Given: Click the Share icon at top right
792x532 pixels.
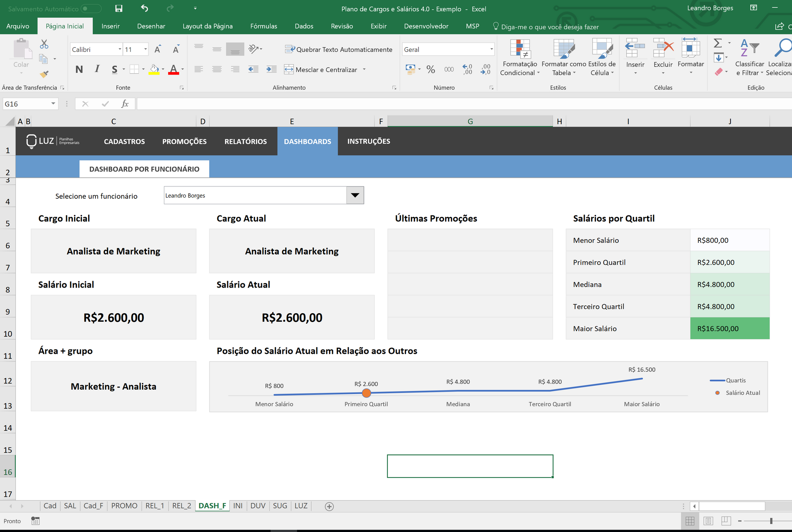Looking at the screenshot, I should pos(779,26).
